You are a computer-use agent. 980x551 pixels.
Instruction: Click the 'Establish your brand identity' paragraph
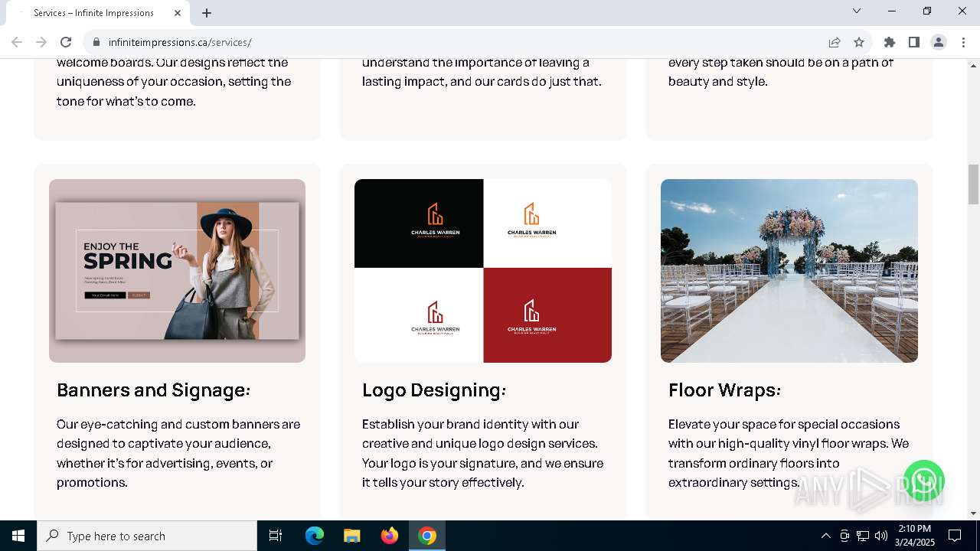click(x=483, y=453)
